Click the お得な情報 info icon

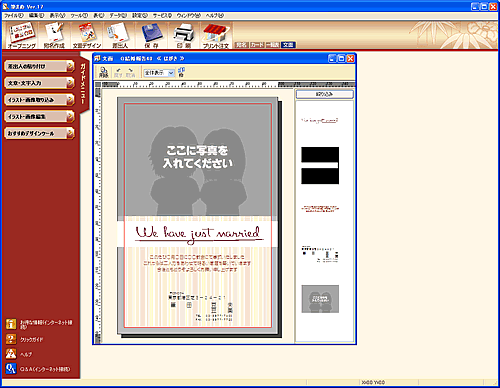[11, 324]
